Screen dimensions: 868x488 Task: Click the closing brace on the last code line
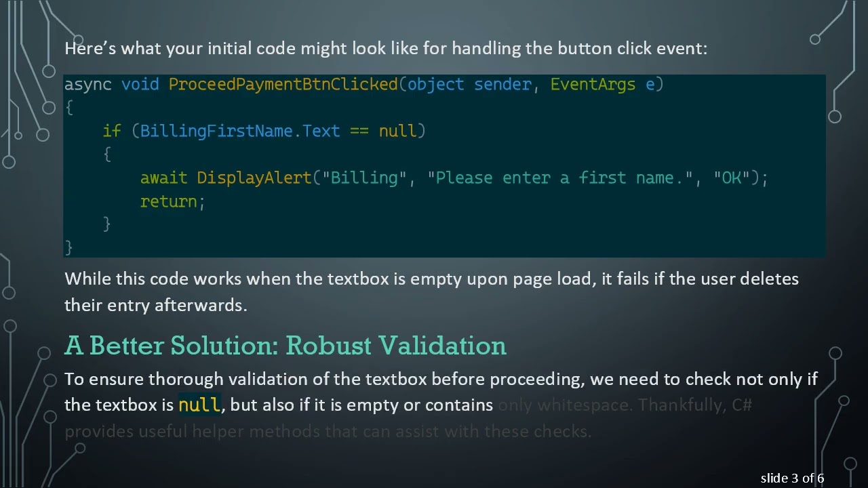[68, 247]
